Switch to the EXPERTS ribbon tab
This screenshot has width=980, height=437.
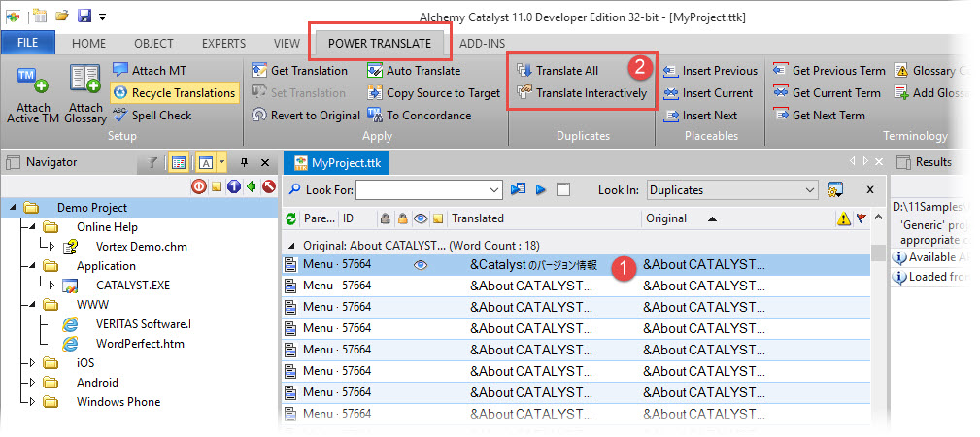pyautogui.click(x=223, y=43)
